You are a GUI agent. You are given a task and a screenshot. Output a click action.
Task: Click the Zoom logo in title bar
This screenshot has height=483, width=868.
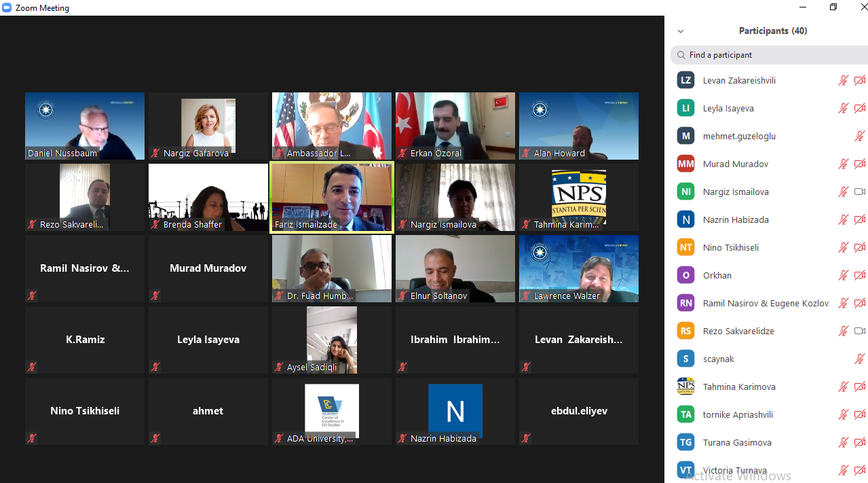tap(7, 7)
